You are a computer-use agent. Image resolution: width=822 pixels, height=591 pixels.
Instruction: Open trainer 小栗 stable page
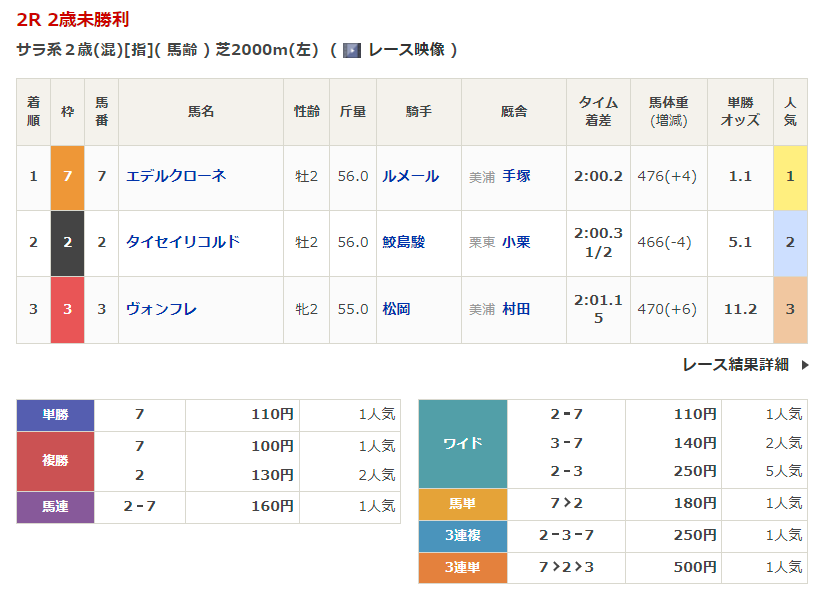point(516,242)
